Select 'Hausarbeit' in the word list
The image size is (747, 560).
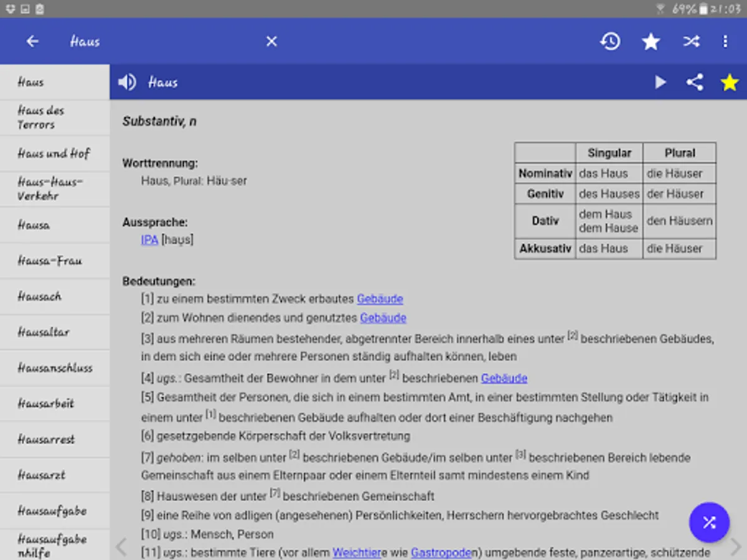pos(55,403)
